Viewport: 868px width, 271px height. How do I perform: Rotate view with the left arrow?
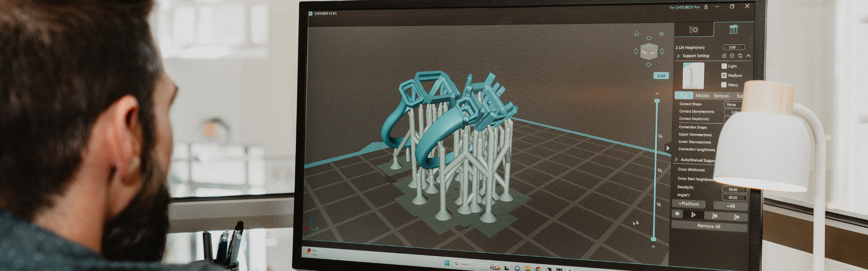coord(636,51)
